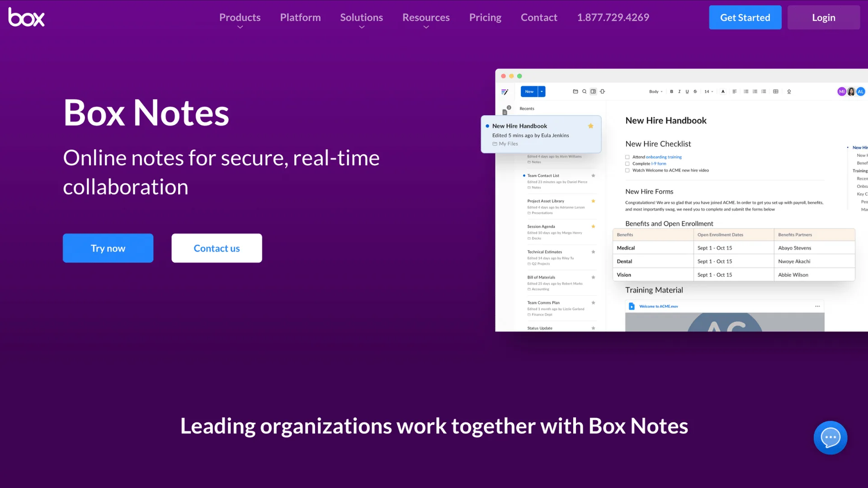Screen dimensions: 868x488
Task: Toggle the sidebar panel layout icon
Action: 593,91
